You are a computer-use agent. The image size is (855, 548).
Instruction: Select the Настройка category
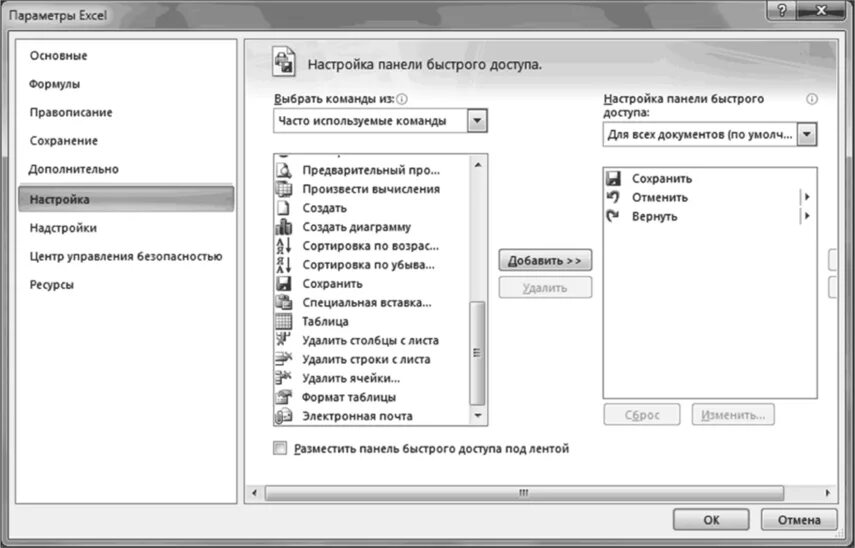point(126,199)
